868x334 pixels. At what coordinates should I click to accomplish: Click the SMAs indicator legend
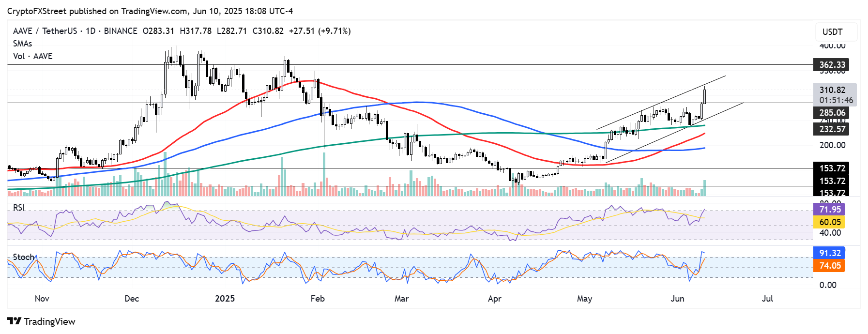pos(22,44)
